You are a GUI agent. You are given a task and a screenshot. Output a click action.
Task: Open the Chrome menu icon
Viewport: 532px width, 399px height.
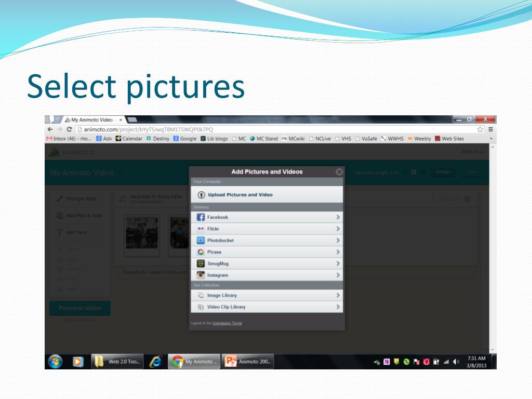[490, 129]
